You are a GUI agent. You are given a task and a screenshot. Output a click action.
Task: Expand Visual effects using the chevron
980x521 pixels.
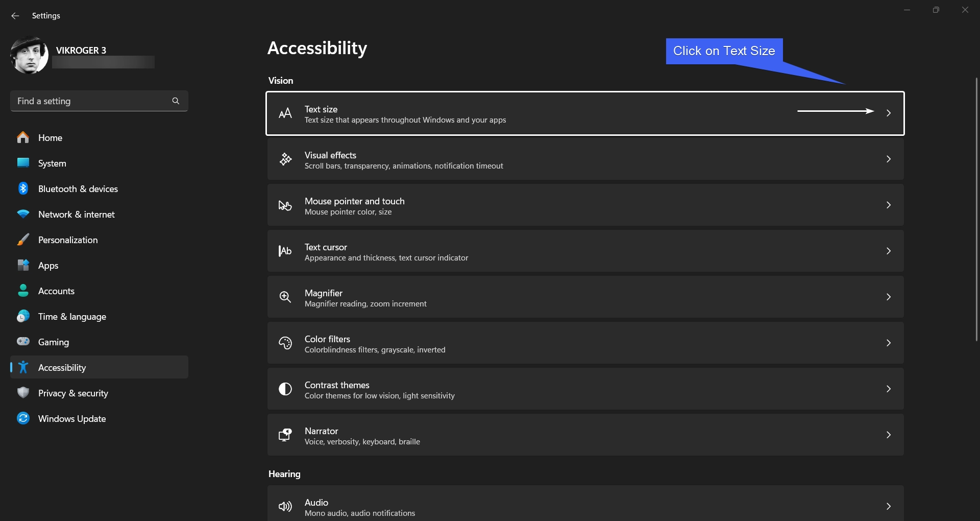click(889, 159)
